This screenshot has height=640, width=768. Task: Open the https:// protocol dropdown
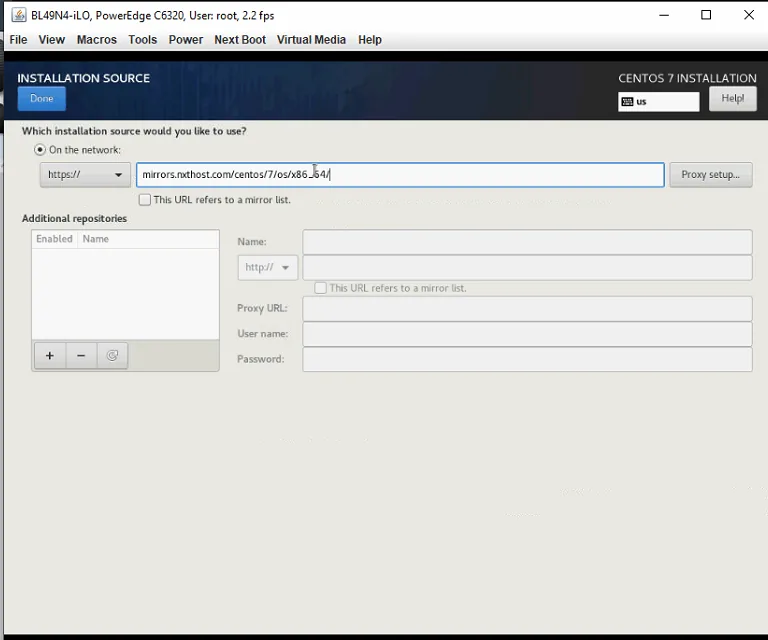pos(85,175)
